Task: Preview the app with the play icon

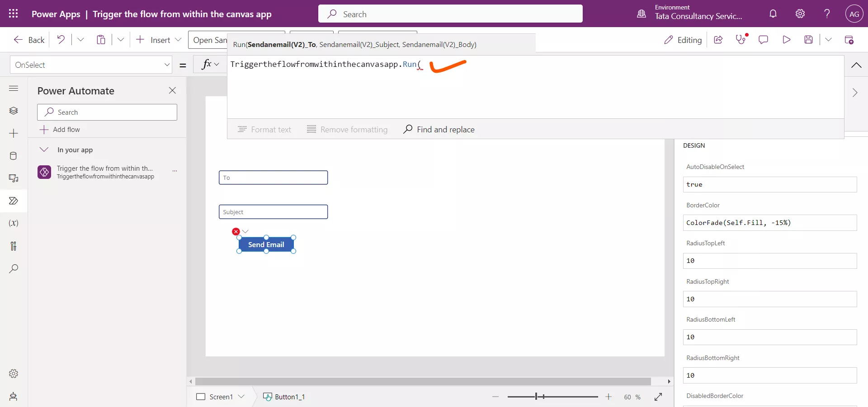Action: pyautogui.click(x=786, y=40)
